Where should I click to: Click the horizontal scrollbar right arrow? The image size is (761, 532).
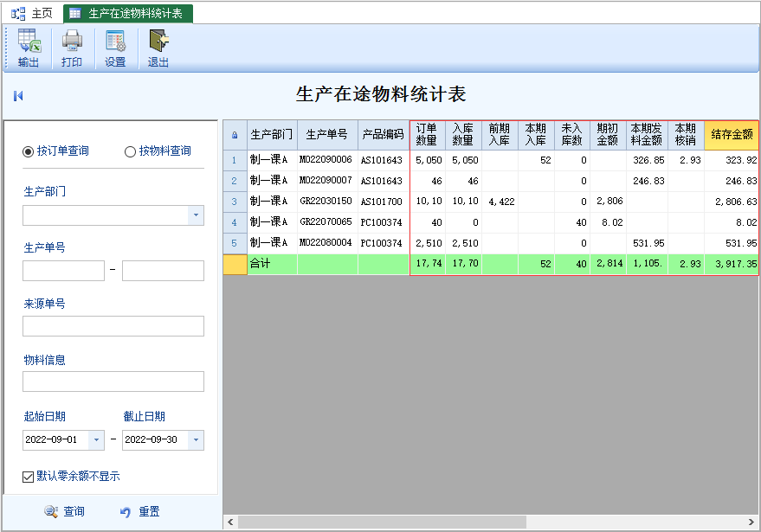(x=751, y=522)
